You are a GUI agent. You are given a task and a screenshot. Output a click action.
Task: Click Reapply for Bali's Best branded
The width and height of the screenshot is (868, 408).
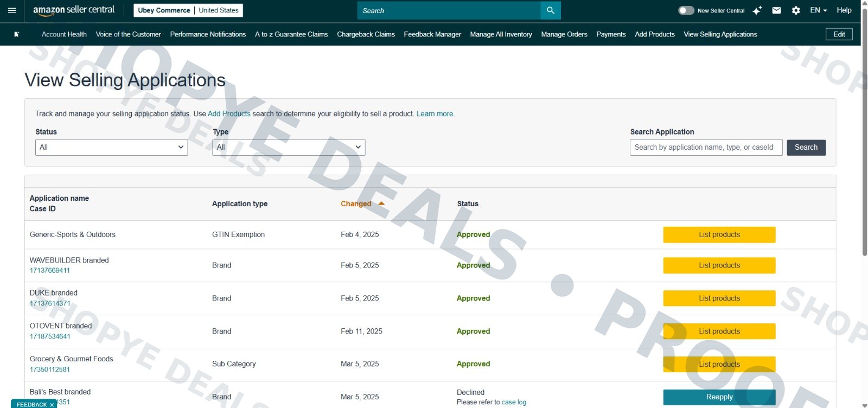(x=719, y=397)
